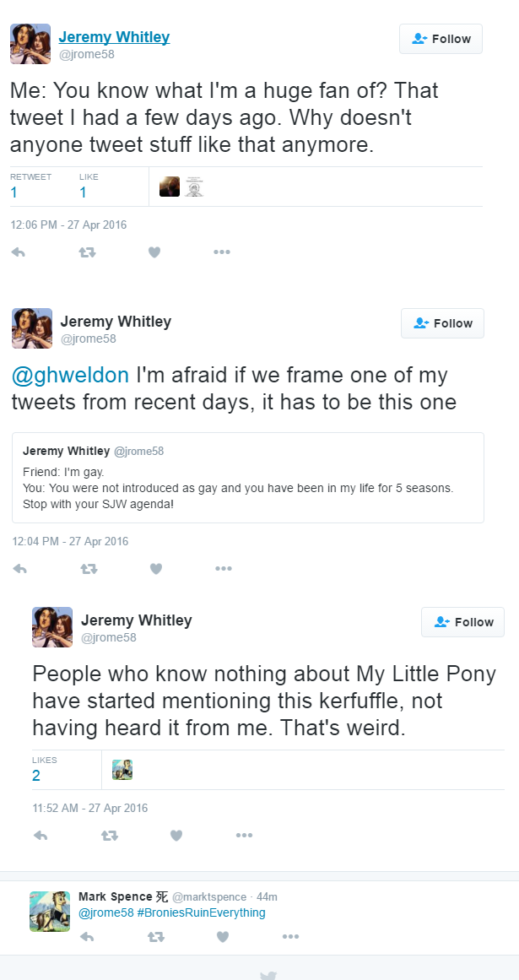This screenshot has width=519, height=980.
Task: Like the @ghweldon tweet
Action: [x=156, y=569]
